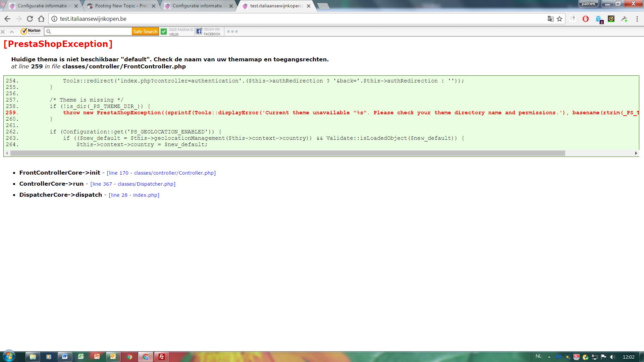Screen dimensions: 644x362
Task: Show hidden system tray icons arrow
Action: [549, 357]
